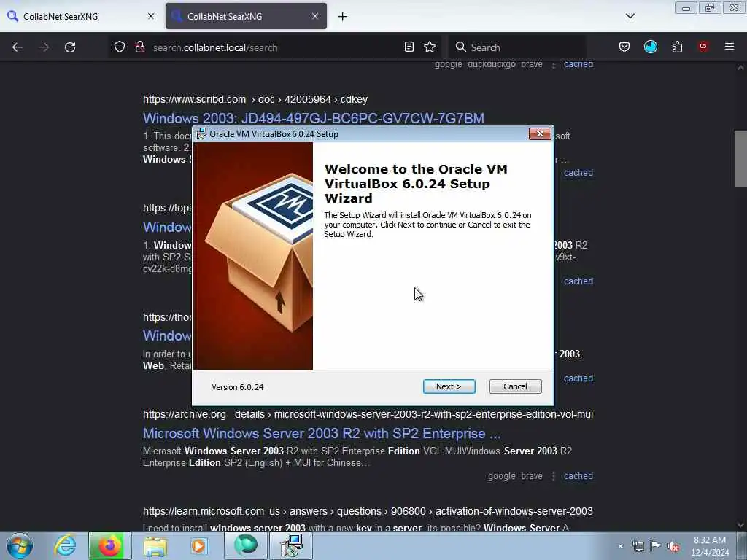
Task: Open cached link for scribd result
Action: 578,173
